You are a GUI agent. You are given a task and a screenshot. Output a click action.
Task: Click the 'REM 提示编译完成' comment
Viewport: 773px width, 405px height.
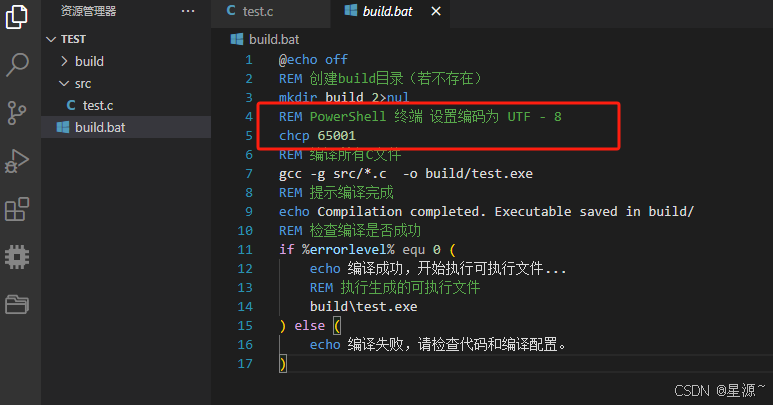tap(336, 193)
